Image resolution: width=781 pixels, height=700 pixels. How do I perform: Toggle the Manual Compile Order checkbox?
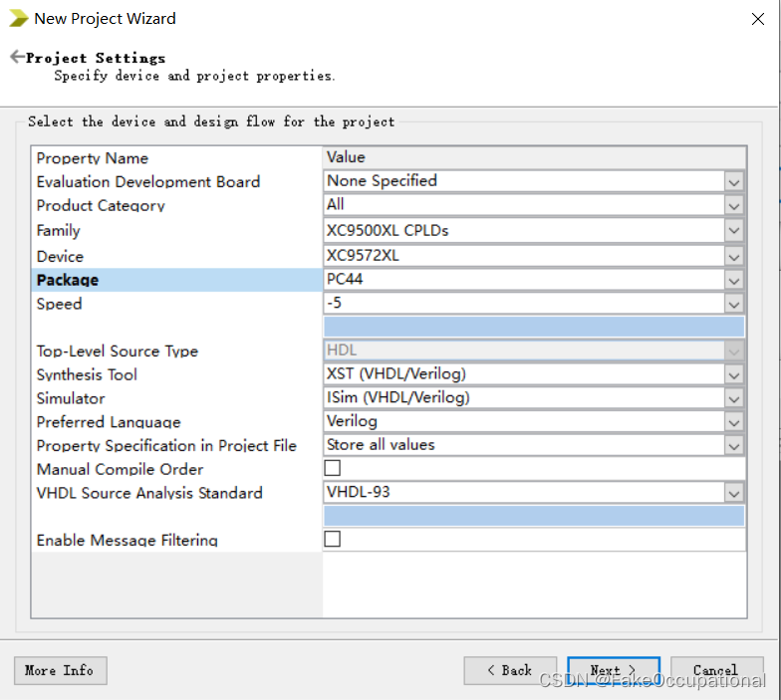point(333,468)
